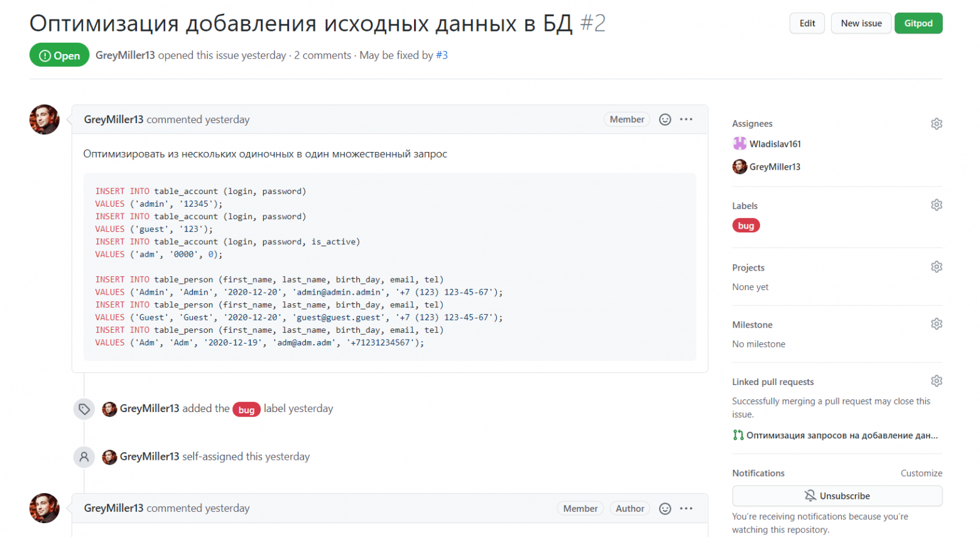Open linked pull request #3
This screenshot has width=980, height=537.
[x=442, y=55]
